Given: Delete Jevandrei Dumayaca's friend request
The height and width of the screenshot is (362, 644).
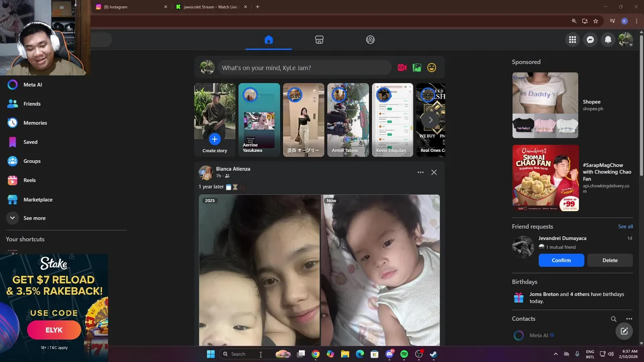Looking at the screenshot, I should [x=610, y=260].
